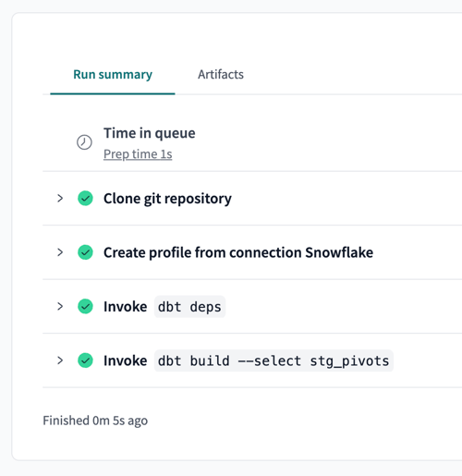462x476 pixels.
Task: Click the green check icon for dbt build step
Action: [x=85, y=360]
